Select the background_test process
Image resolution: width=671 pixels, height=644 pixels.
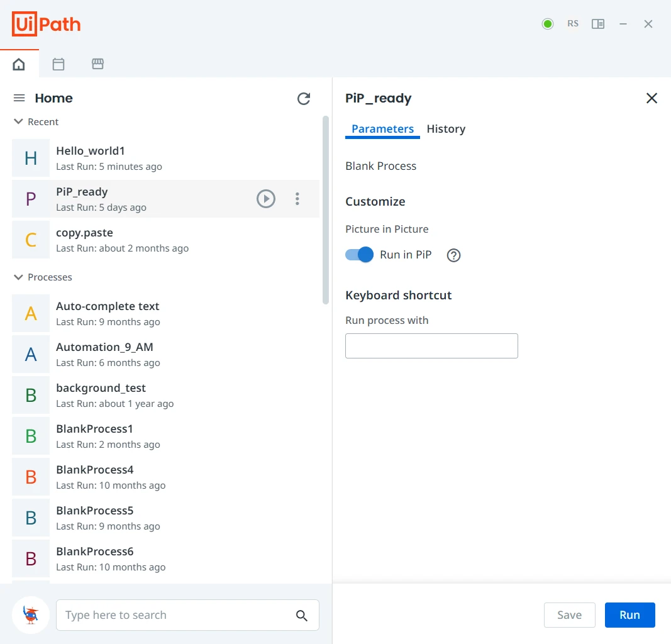[165, 395]
